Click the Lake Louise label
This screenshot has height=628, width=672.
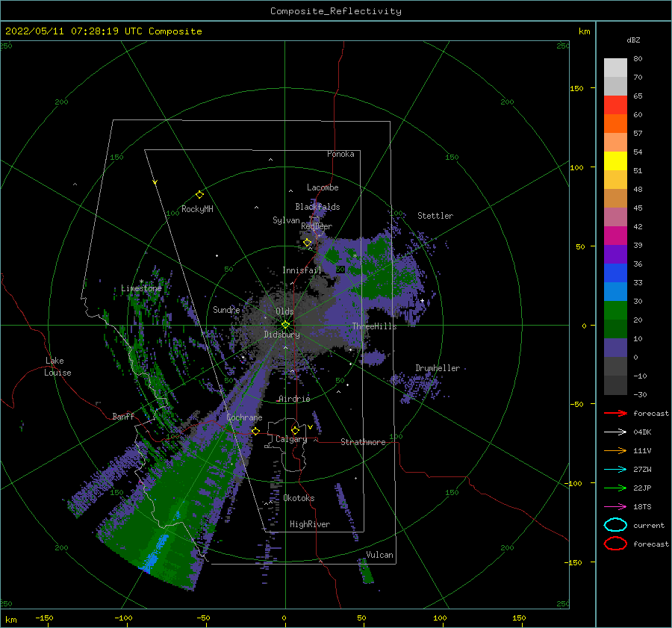click(57, 367)
